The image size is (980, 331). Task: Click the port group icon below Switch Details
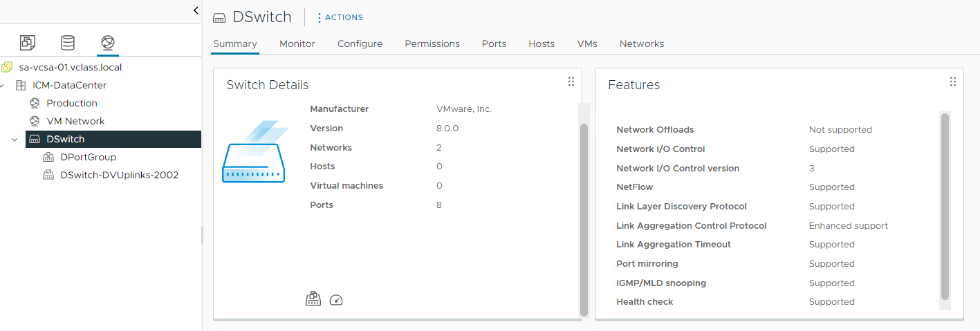coord(313,299)
